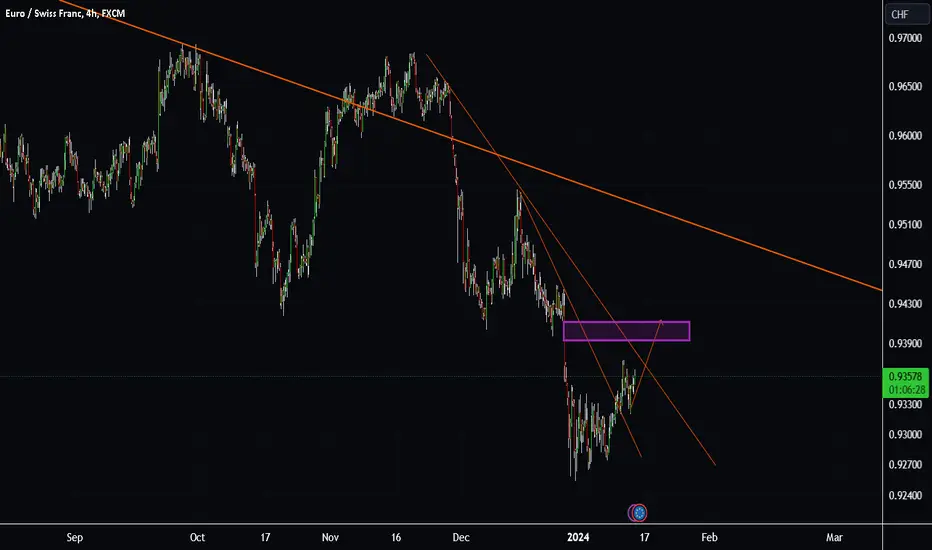Click the Euro / Swiss Franc symbol title

(x=65, y=13)
